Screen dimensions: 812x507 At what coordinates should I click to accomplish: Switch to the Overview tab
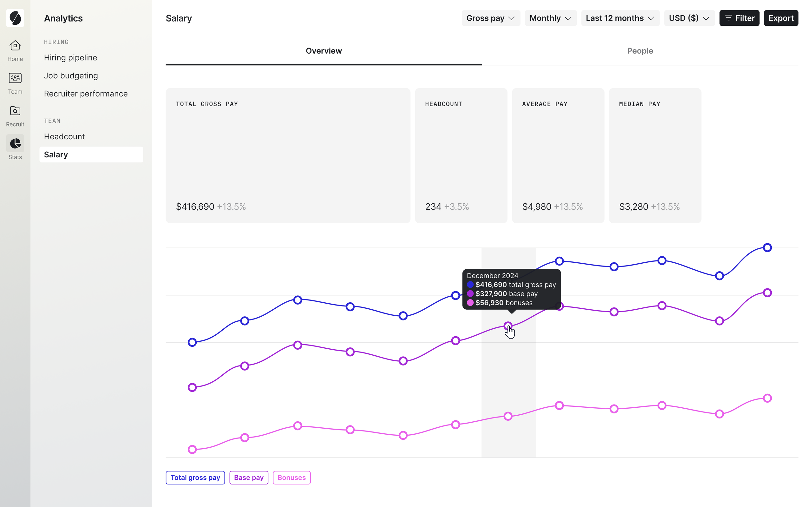[x=324, y=51]
